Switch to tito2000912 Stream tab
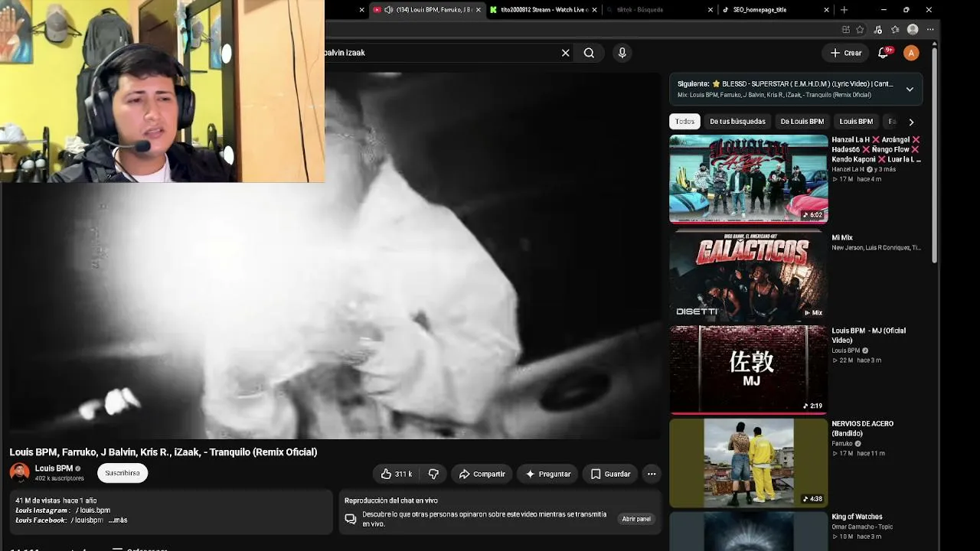 (544, 10)
